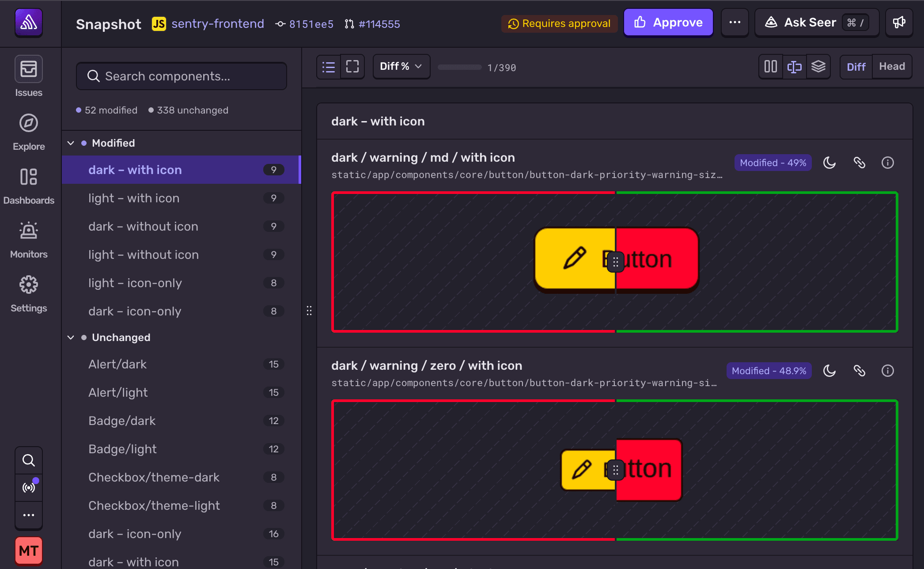Open pull request #114555 link
The image size is (924, 569).
point(372,24)
